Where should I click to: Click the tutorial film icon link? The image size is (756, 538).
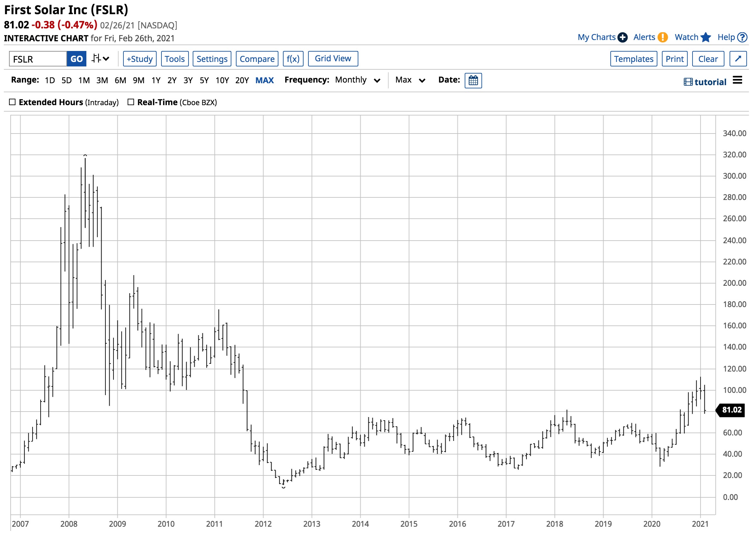(705, 82)
